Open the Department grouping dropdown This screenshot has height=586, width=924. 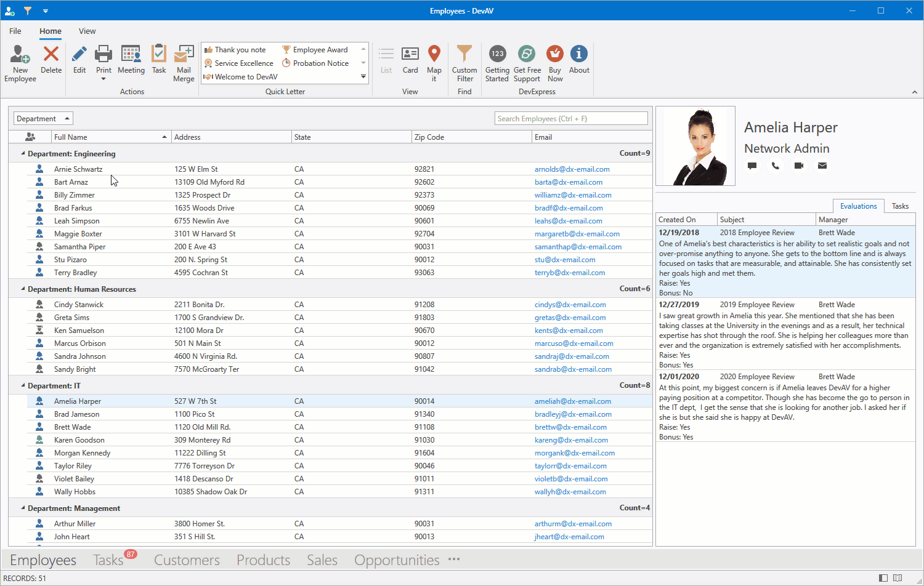click(43, 119)
